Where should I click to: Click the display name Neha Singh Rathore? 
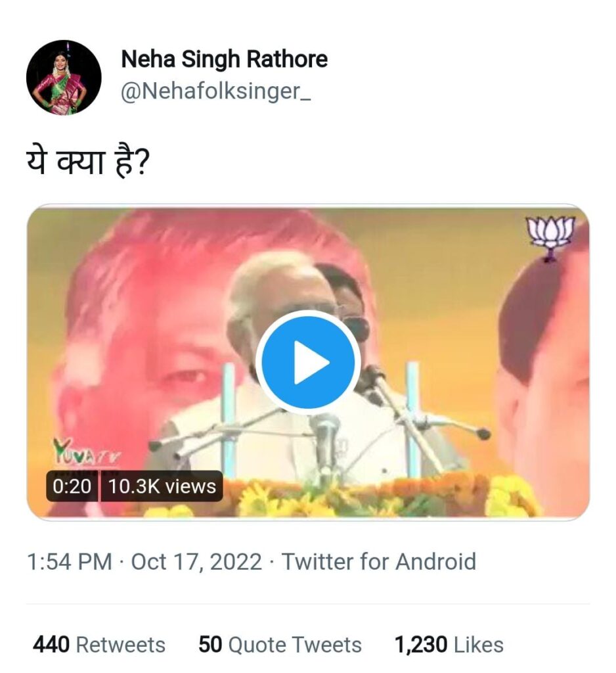pos(224,59)
